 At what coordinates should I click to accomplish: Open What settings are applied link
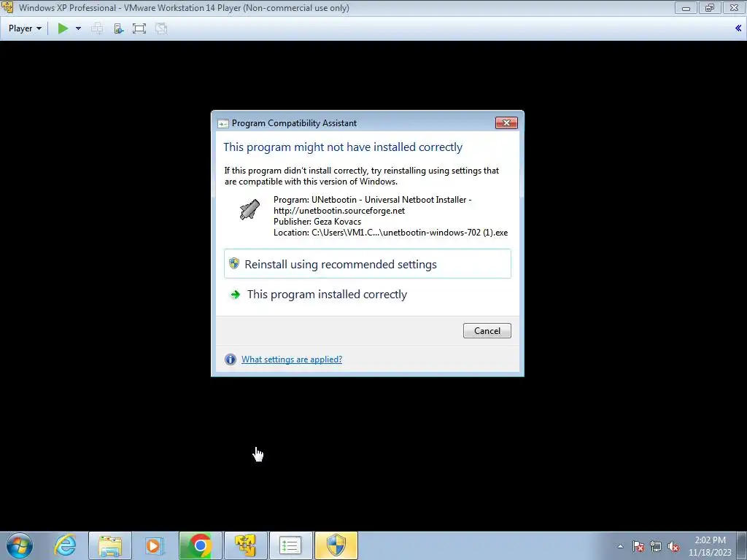[292, 359]
